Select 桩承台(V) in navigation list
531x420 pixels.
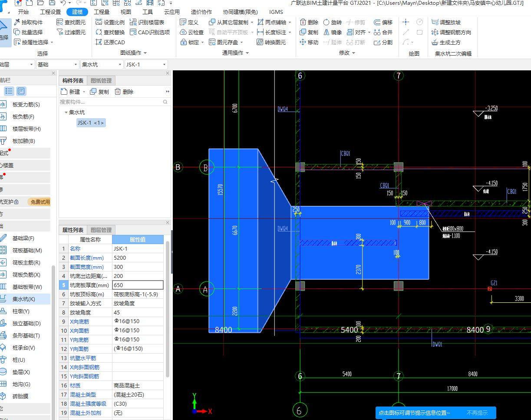[25, 347]
